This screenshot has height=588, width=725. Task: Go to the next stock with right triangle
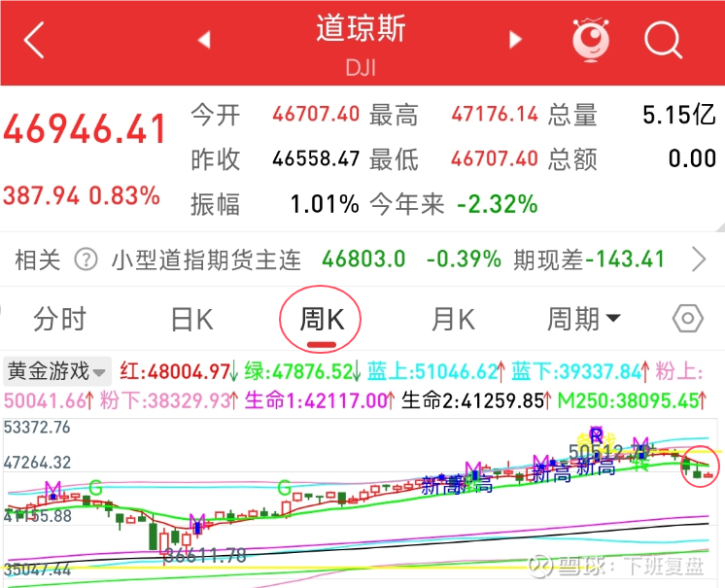tap(515, 40)
